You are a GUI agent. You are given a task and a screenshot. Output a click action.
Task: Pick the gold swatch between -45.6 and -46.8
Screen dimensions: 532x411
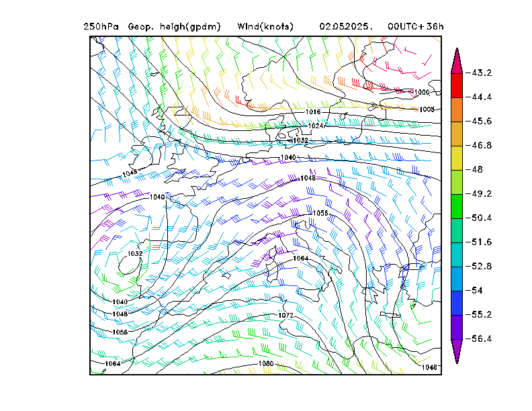(457, 134)
